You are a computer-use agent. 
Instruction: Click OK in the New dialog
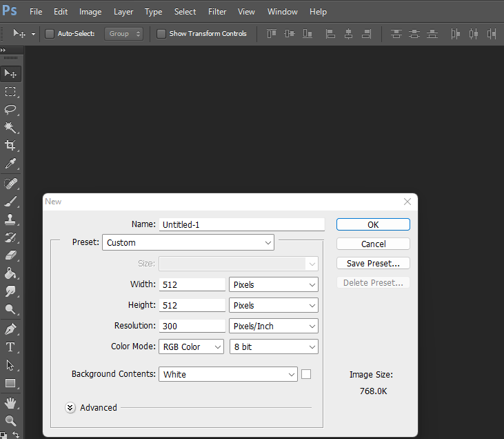373,224
